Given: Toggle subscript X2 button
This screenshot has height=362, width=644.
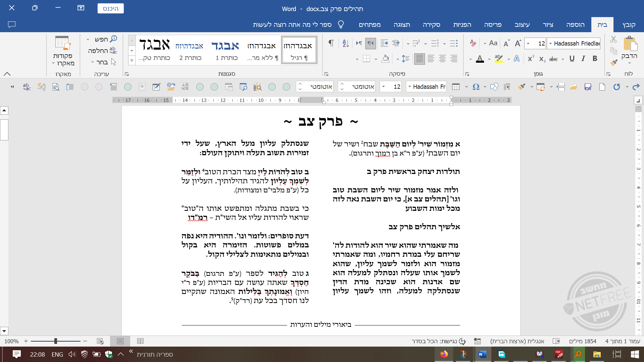Looking at the screenshot, I should click(542, 59).
